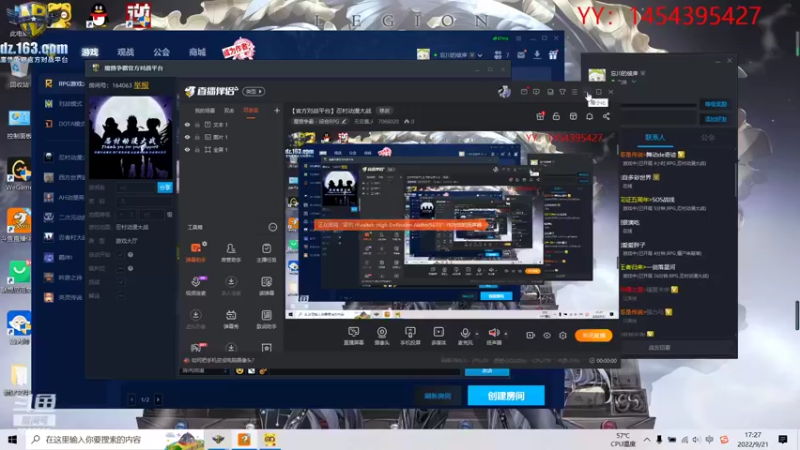
Task: Select 公会 tab in friends panel
Action: [x=707, y=138]
